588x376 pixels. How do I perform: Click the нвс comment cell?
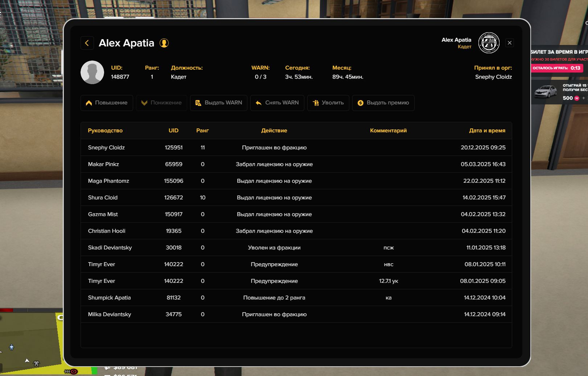click(x=388, y=264)
